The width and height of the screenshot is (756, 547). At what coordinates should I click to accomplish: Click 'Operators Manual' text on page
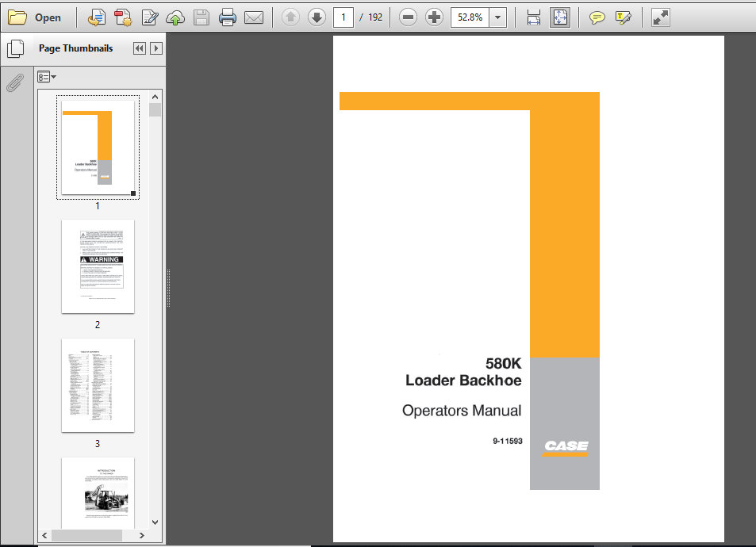pyautogui.click(x=462, y=411)
